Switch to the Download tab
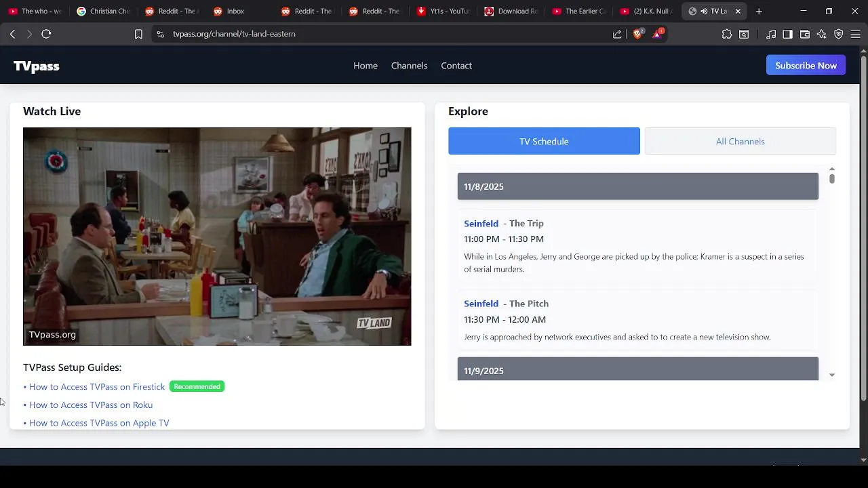This screenshot has height=488, width=868. point(511,11)
